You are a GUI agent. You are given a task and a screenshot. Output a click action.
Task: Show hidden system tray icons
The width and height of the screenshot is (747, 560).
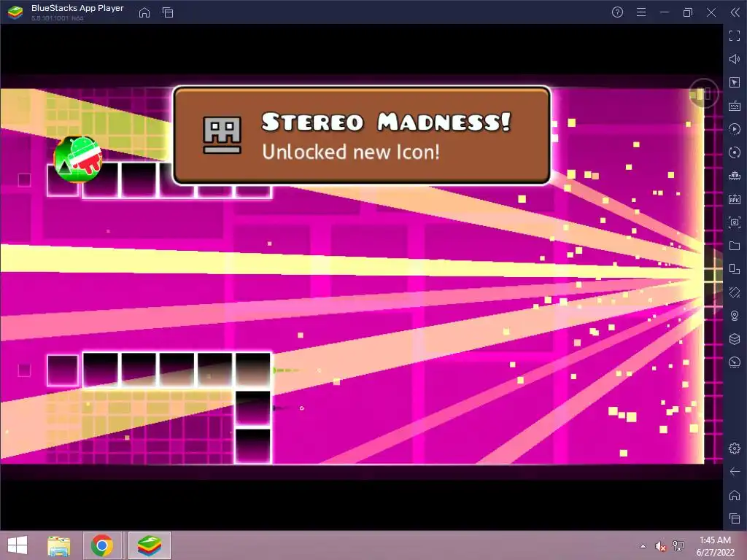point(643,545)
